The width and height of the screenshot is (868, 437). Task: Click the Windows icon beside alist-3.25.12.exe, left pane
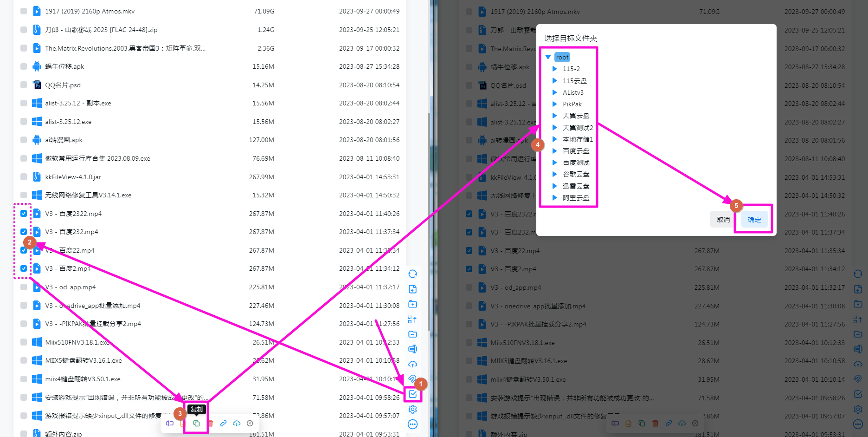pyautogui.click(x=37, y=121)
